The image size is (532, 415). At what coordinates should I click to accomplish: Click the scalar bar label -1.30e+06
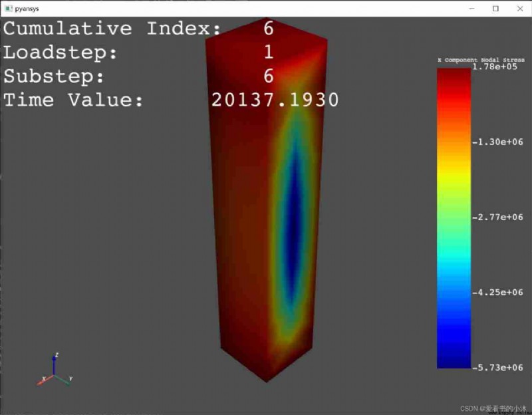[x=497, y=142]
